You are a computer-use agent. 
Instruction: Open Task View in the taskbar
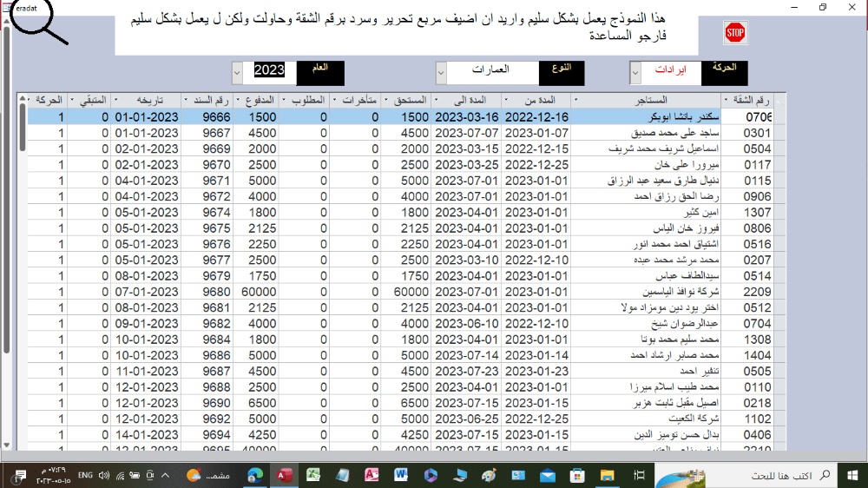point(639,475)
